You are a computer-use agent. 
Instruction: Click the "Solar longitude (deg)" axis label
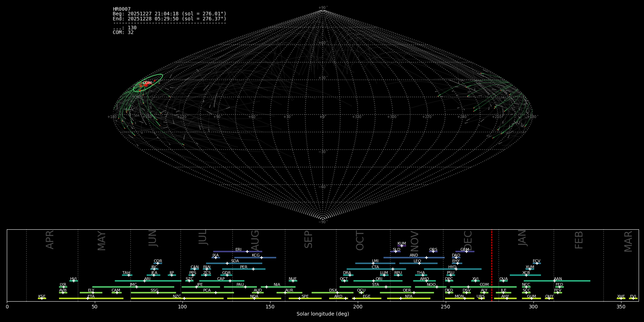322,314
